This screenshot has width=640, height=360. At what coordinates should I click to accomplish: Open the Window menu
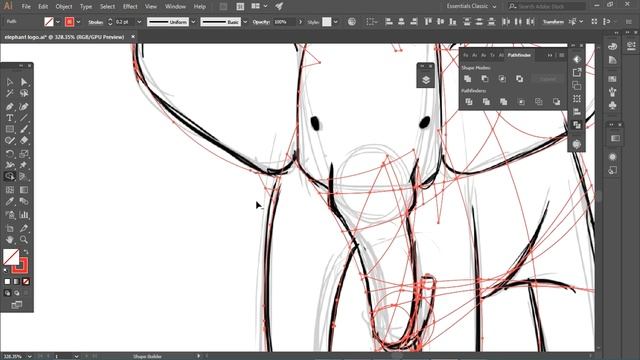pyautogui.click(x=175, y=7)
